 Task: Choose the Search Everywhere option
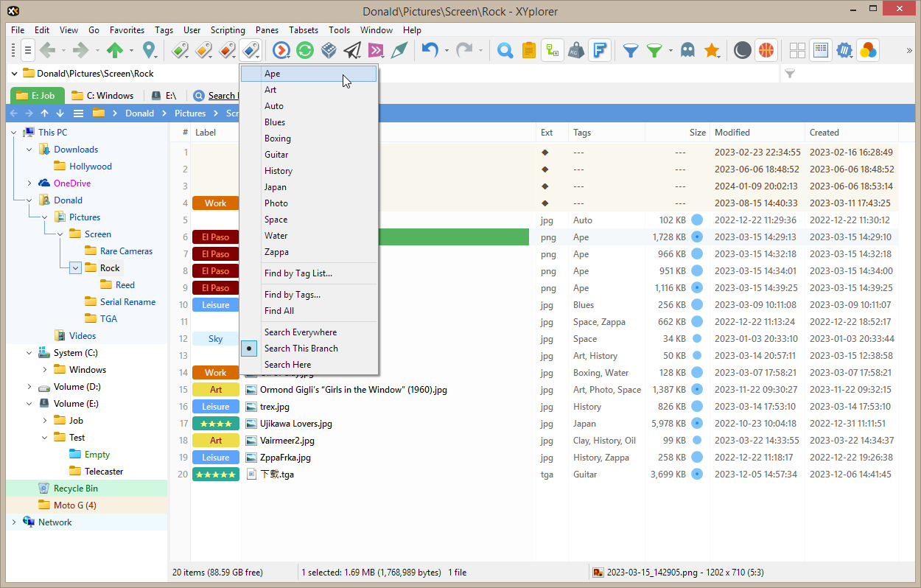pyautogui.click(x=300, y=332)
